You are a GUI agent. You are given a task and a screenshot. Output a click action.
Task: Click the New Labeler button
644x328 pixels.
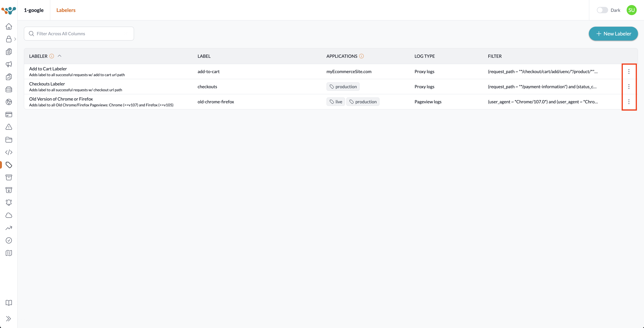coord(613,34)
